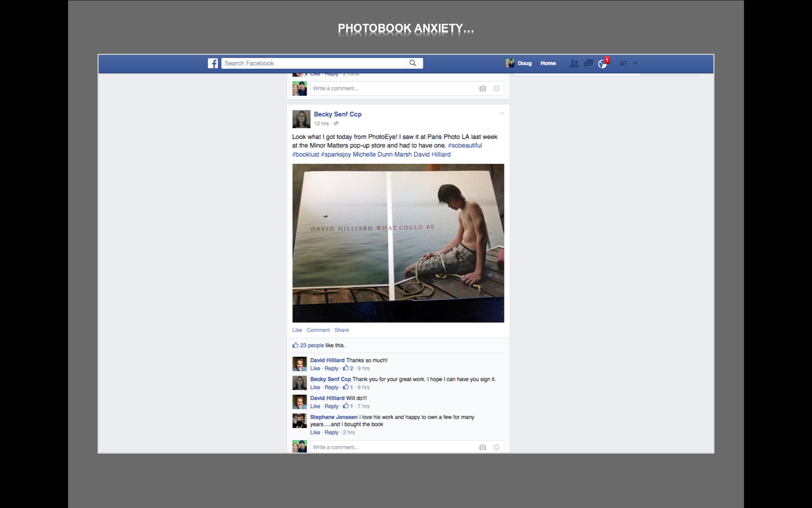The image size is (812, 508).
Task: Open emoji picker in bottom comment box
Action: [x=496, y=448]
